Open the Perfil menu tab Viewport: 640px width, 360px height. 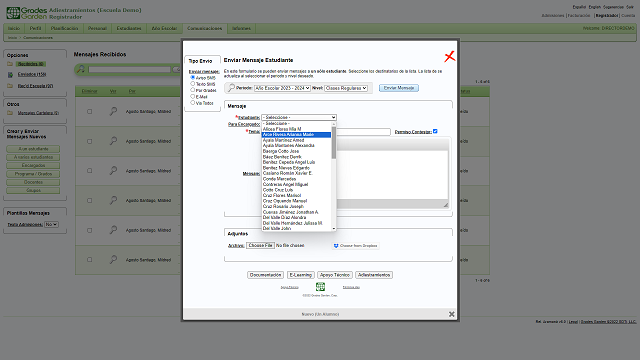(36, 28)
